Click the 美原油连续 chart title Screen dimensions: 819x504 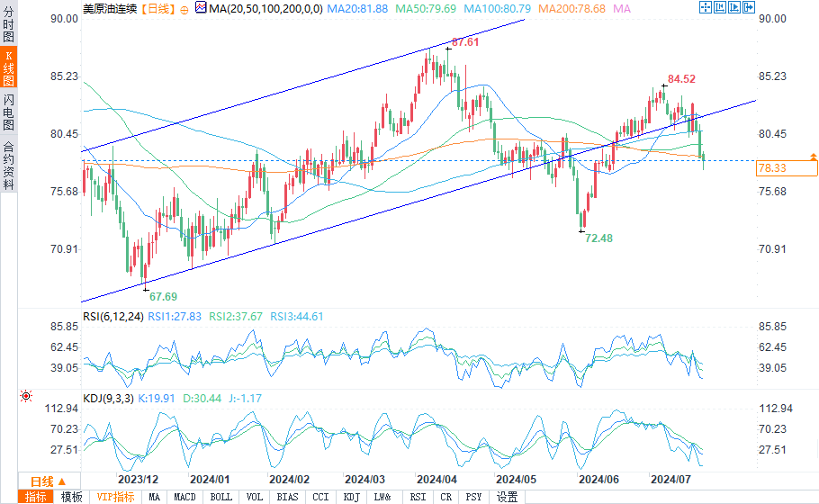[110, 8]
